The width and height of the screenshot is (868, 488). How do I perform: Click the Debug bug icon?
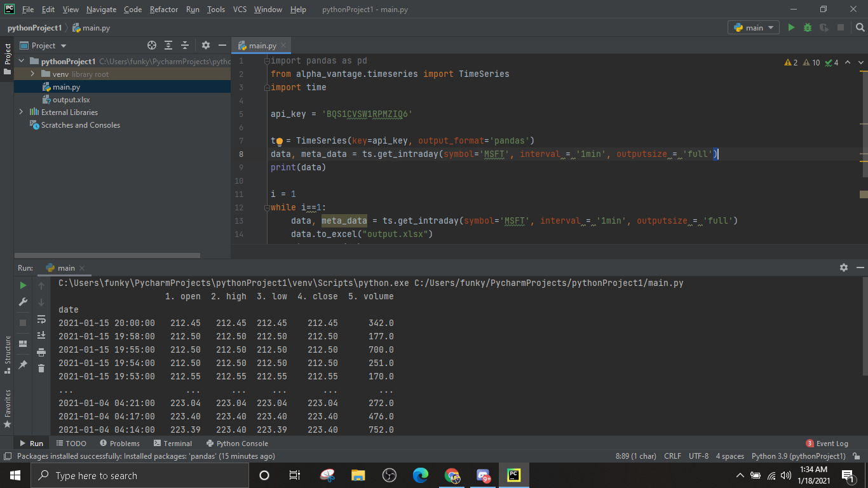(x=808, y=27)
